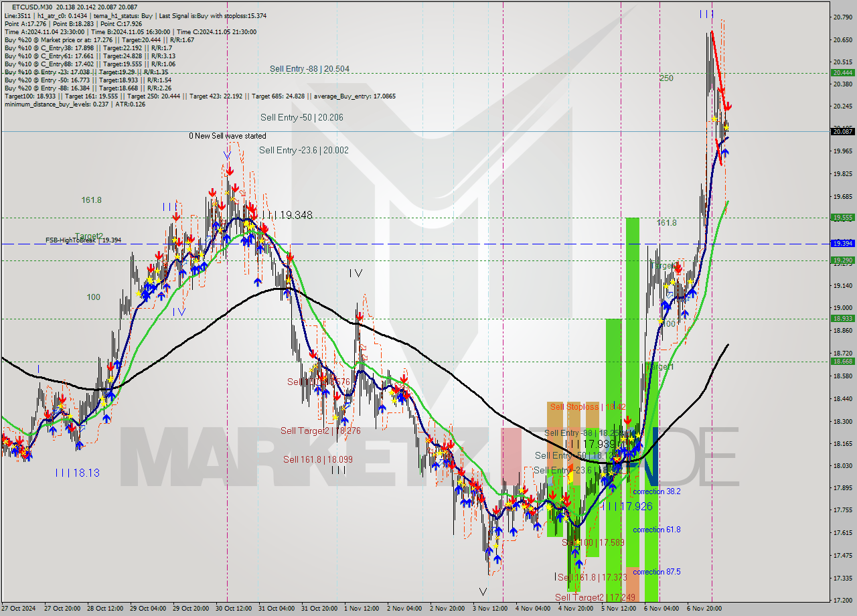Click the green 19.290 price tag

coord(842,260)
